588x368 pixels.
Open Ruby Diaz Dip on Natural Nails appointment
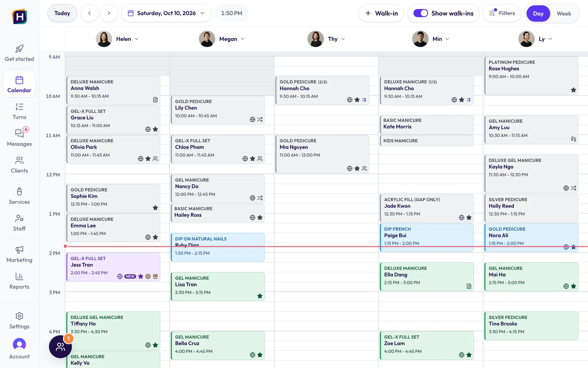218,247
